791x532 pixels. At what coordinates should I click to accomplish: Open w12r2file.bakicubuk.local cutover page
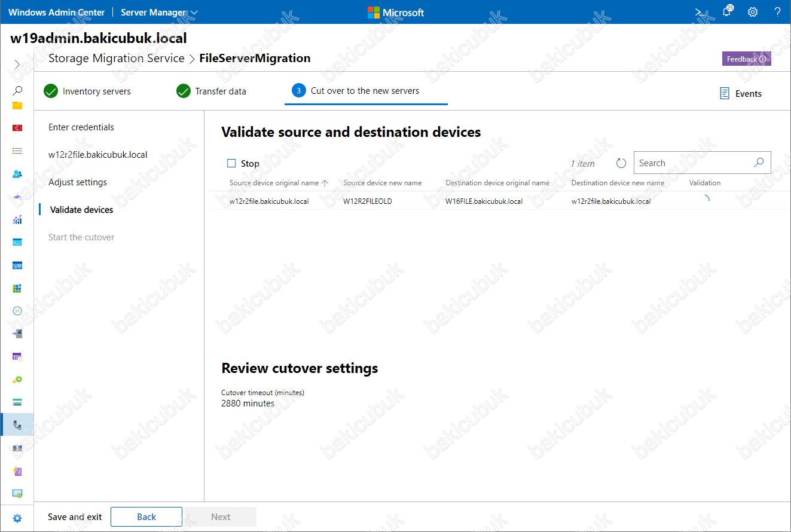click(98, 155)
